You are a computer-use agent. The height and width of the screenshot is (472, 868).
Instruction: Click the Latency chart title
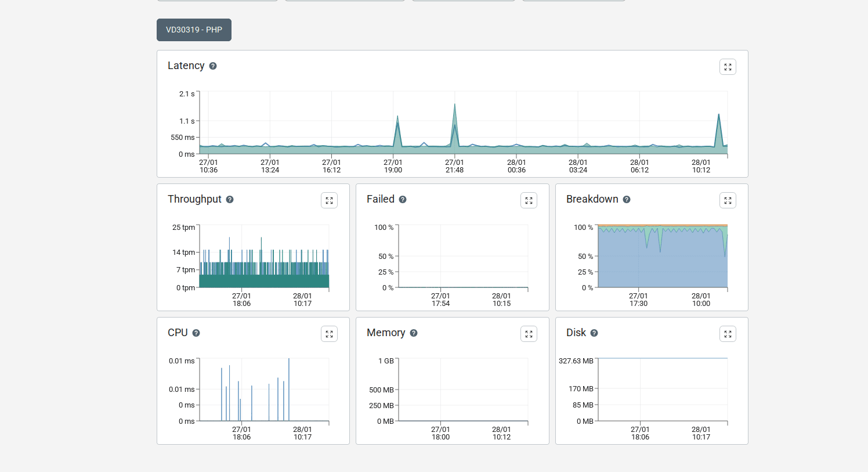pyautogui.click(x=186, y=66)
